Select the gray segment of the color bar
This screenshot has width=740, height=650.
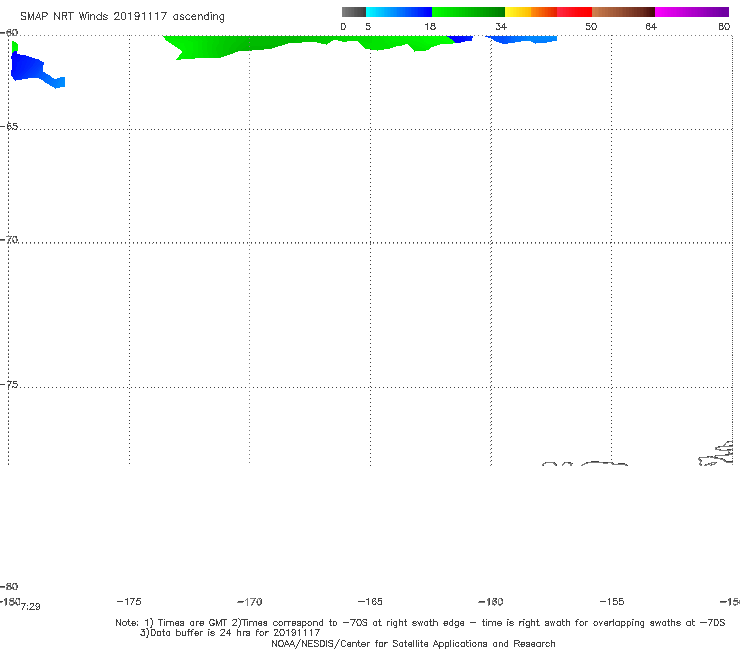click(x=353, y=12)
